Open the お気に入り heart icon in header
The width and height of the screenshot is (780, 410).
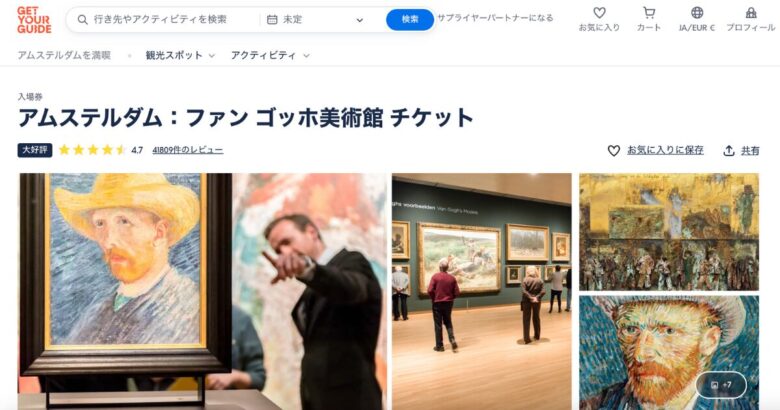coord(599,13)
